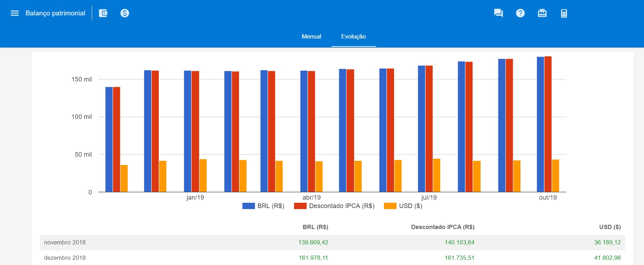Open the calculator icon

click(564, 13)
